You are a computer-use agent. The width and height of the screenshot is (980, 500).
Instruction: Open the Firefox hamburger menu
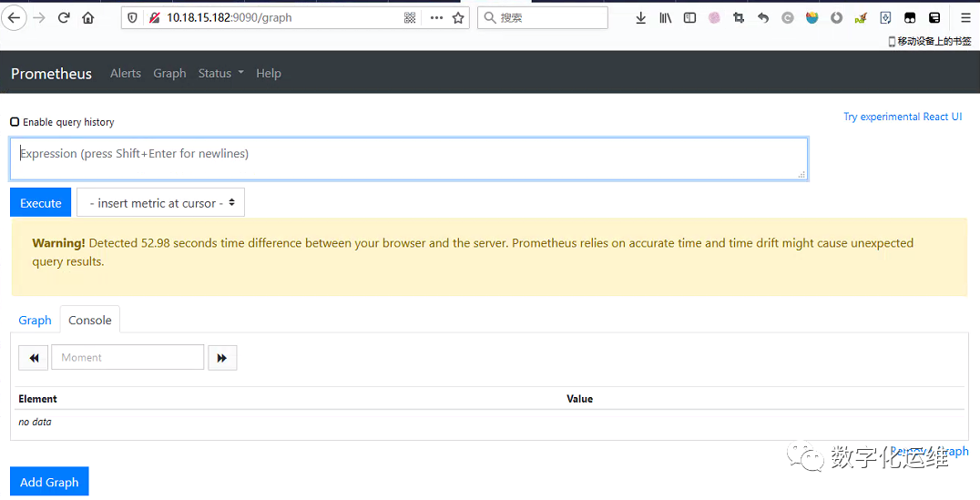point(965,17)
